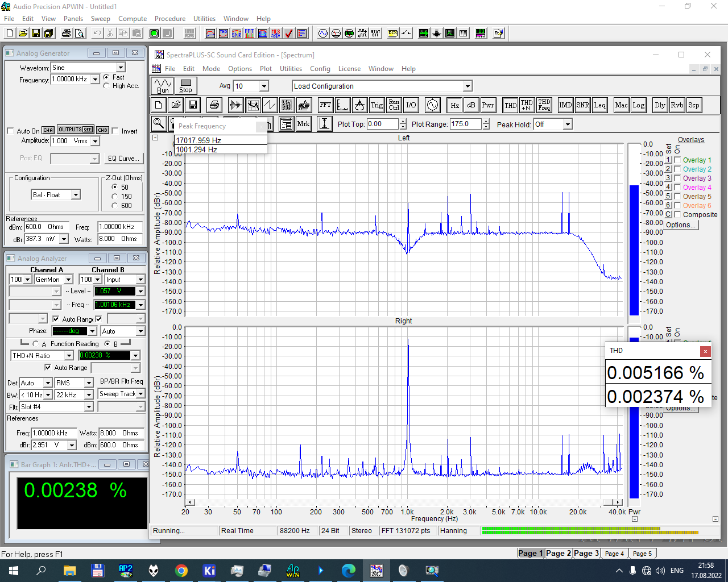
Task: Open the Load Configuration dropdown
Action: tap(468, 86)
